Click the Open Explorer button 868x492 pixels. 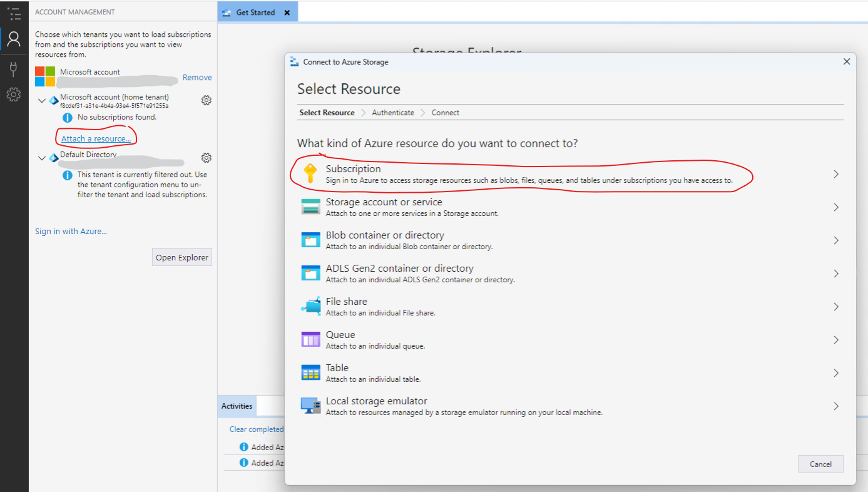182,257
